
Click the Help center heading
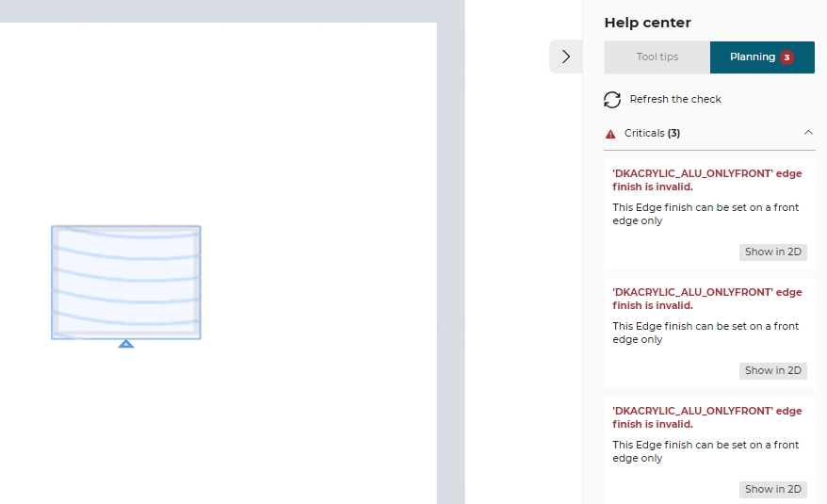(x=647, y=23)
